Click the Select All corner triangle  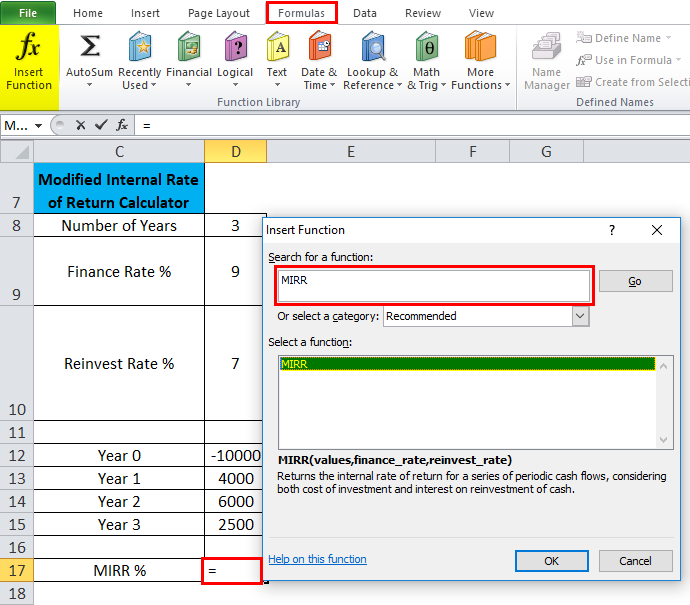click(x=17, y=152)
